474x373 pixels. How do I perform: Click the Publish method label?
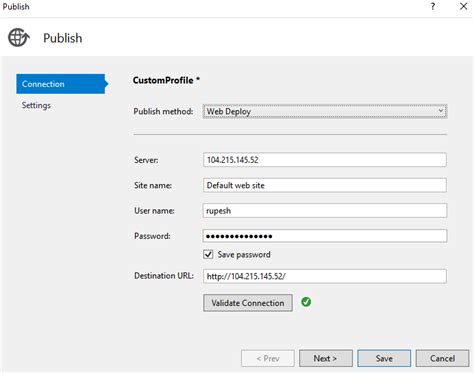tap(163, 111)
